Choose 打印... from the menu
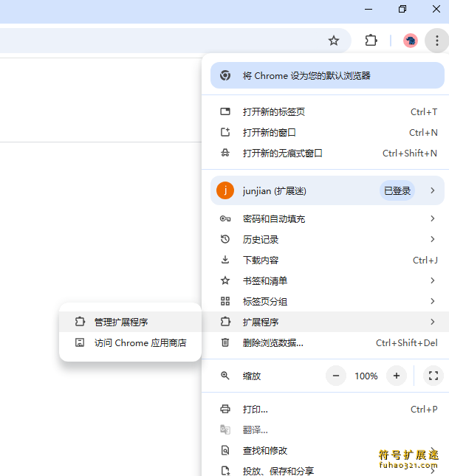Viewport: 449px width, 476px height. [326, 409]
